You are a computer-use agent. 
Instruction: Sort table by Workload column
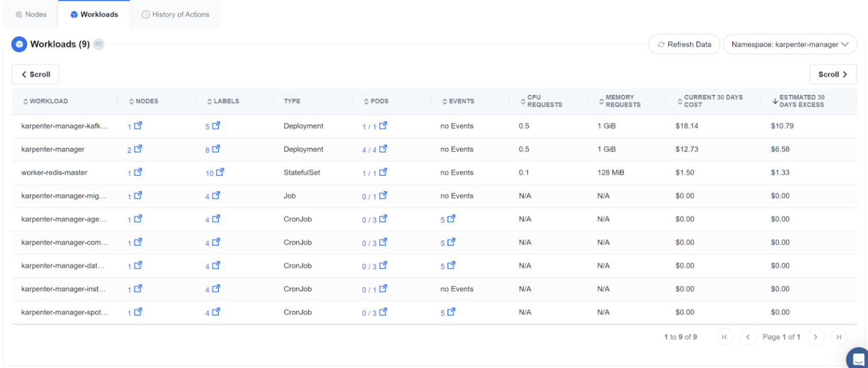pyautogui.click(x=45, y=102)
